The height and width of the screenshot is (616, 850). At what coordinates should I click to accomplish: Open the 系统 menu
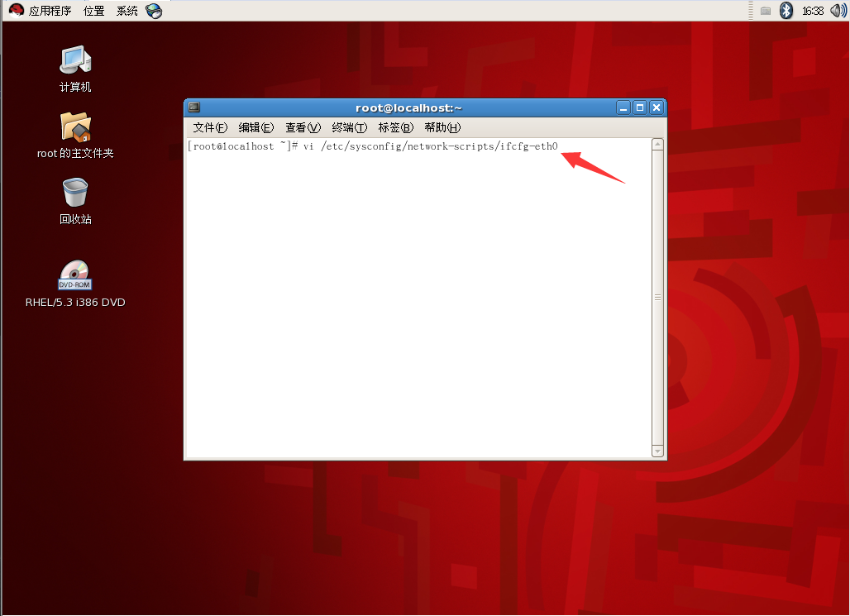tap(127, 11)
